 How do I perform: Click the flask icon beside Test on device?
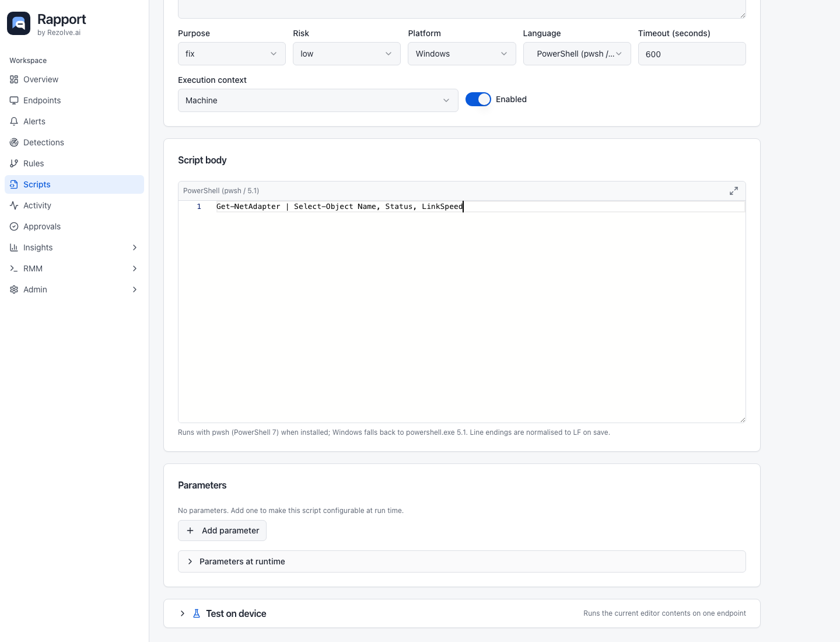point(197,613)
